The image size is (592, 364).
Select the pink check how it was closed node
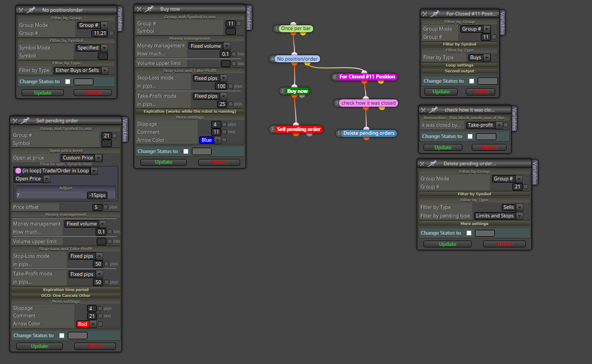pyautogui.click(x=369, y=103)
